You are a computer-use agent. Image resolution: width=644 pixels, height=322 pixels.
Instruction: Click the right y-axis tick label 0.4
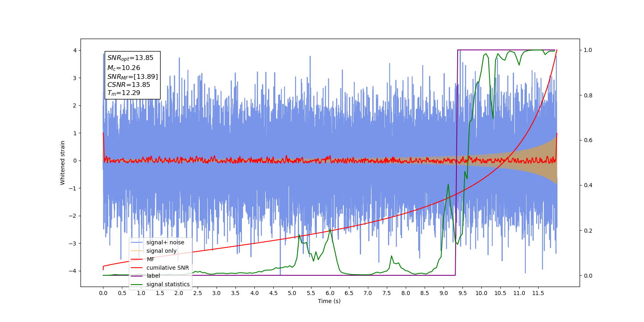(x=588, y=186)
